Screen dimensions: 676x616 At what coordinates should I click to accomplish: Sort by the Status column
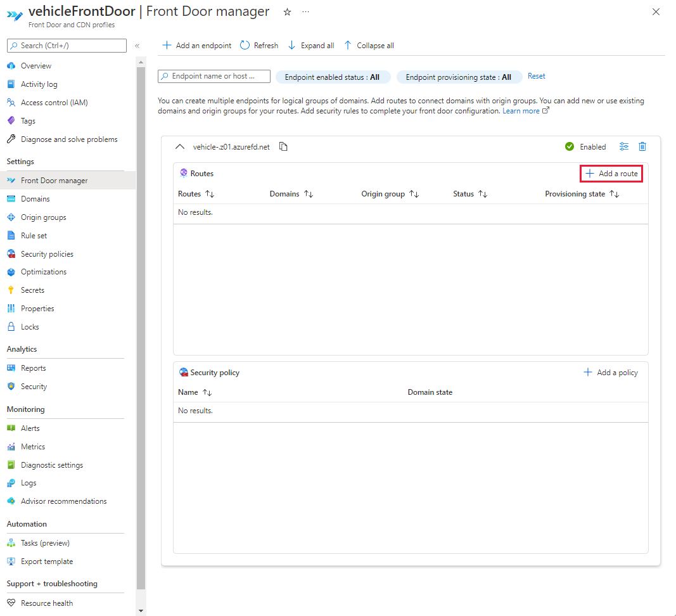tap(470, 194)
